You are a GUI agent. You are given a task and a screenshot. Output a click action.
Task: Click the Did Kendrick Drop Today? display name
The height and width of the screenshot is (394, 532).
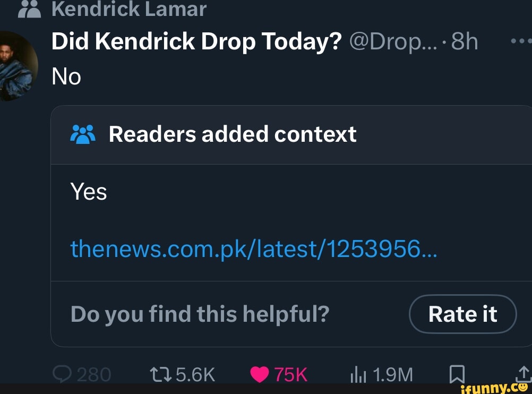pyautogui.click(x=196, y=42)
